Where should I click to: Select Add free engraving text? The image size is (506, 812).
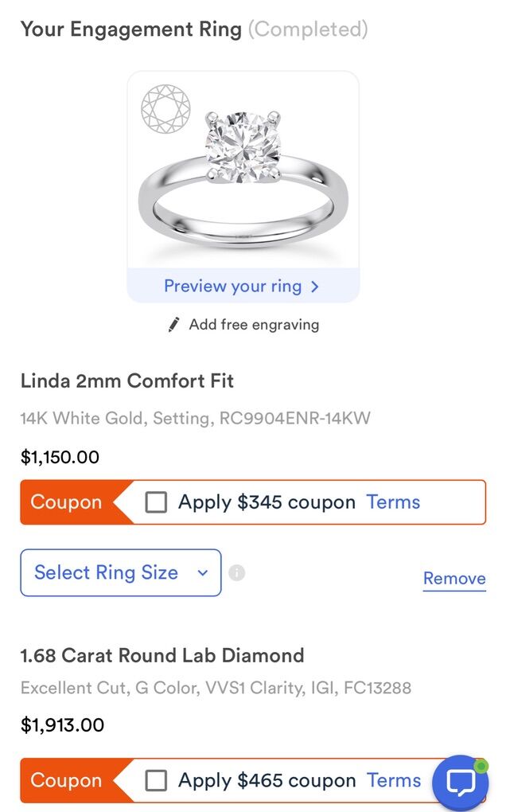pyautogui.click(x=254, y=325)
